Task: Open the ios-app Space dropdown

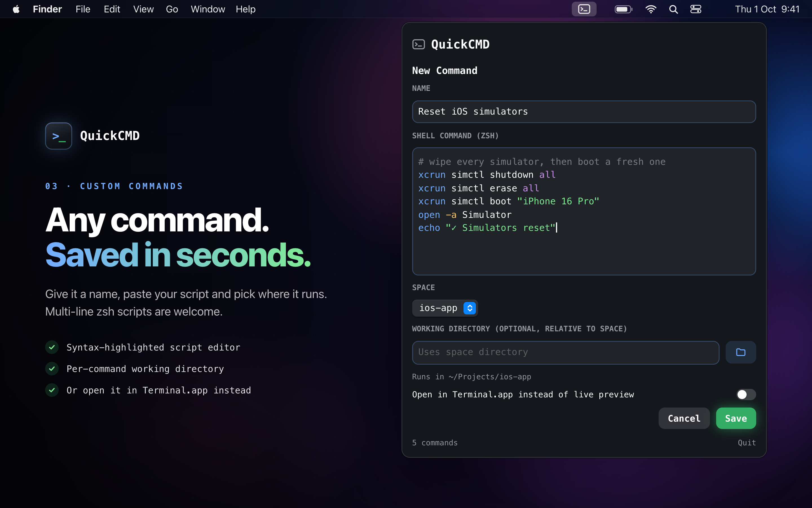Action: pos(445,308)
